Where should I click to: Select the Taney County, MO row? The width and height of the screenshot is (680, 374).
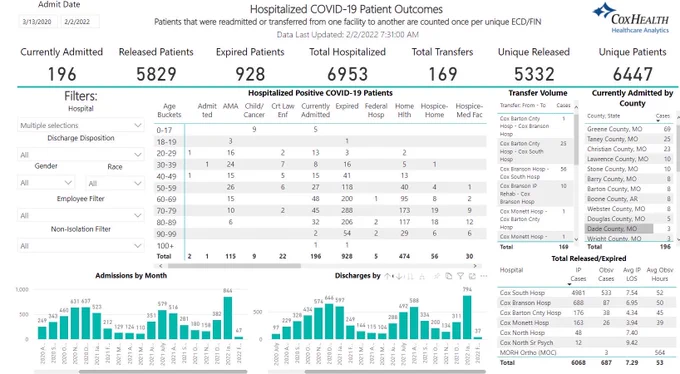(x=629, y=139)
